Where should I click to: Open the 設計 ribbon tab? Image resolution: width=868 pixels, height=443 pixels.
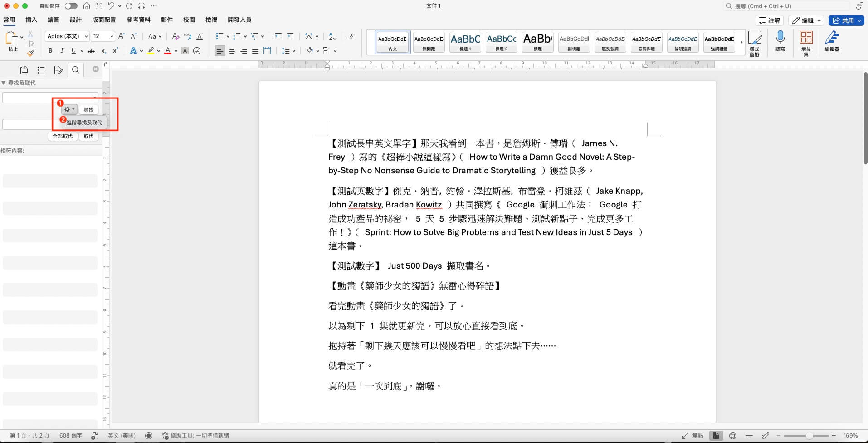pos(76,20)
